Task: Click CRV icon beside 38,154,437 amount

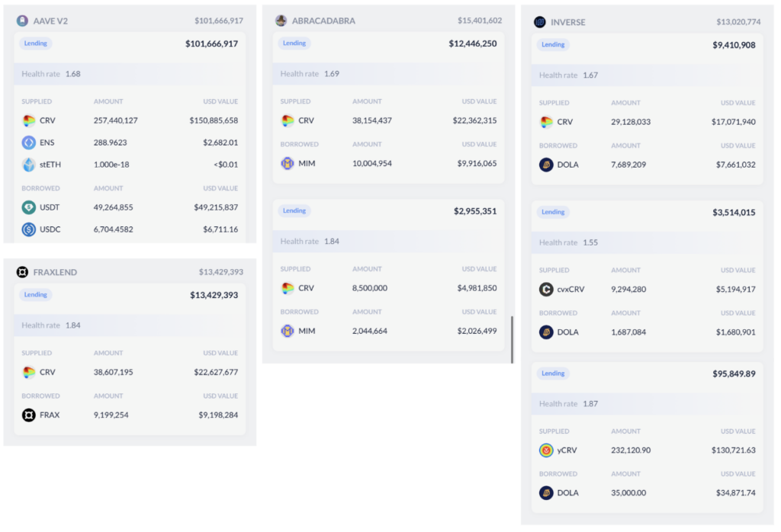Action: 288,120
